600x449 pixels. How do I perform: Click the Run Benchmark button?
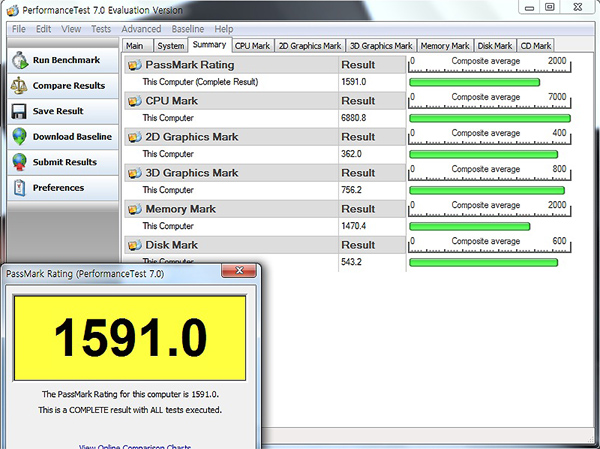click(63, 60)
